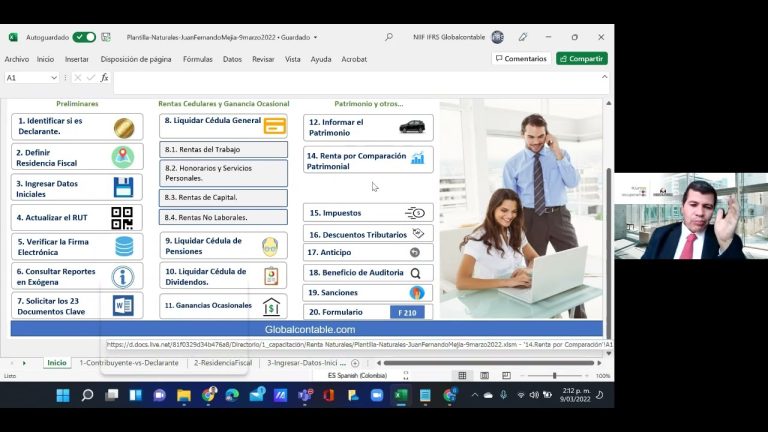Image resolution: width=768 pixels, height=432 pixels.
Task: Click the green Compartir button
Action: (582, 59)
